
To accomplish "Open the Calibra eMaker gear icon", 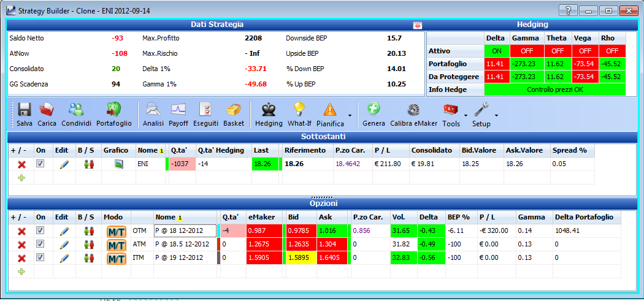I will pyautogui.click(x=413, y=110).
